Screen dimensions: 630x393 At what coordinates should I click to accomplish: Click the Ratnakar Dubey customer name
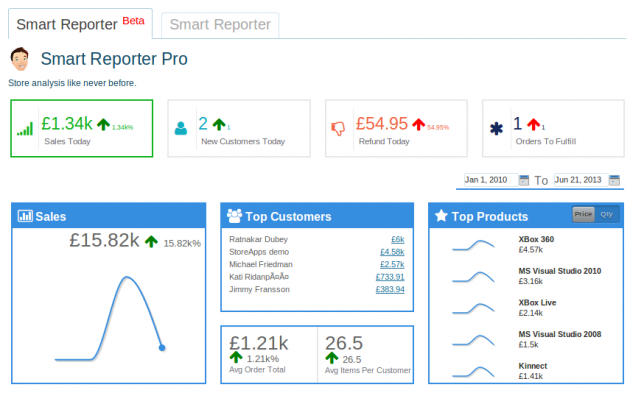[258, 239]
